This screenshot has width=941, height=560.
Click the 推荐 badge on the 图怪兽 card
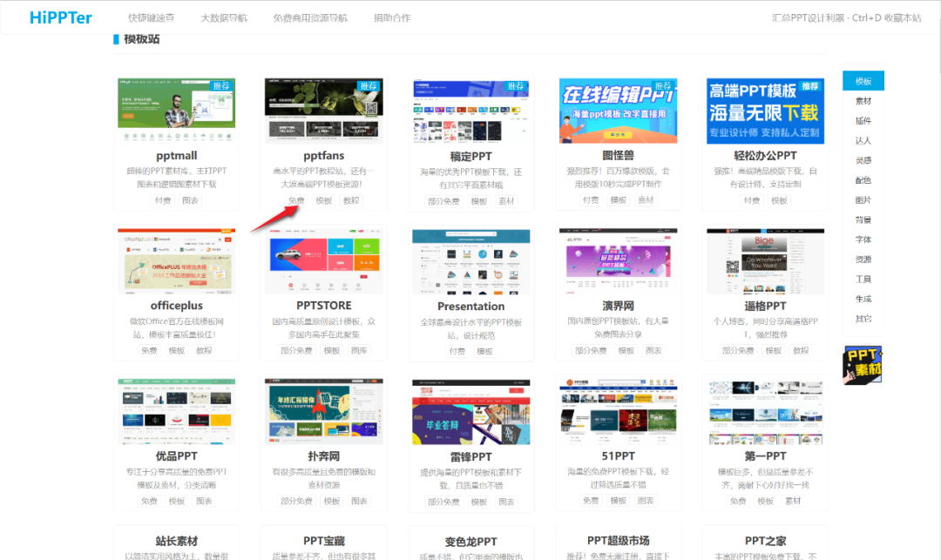663,84
